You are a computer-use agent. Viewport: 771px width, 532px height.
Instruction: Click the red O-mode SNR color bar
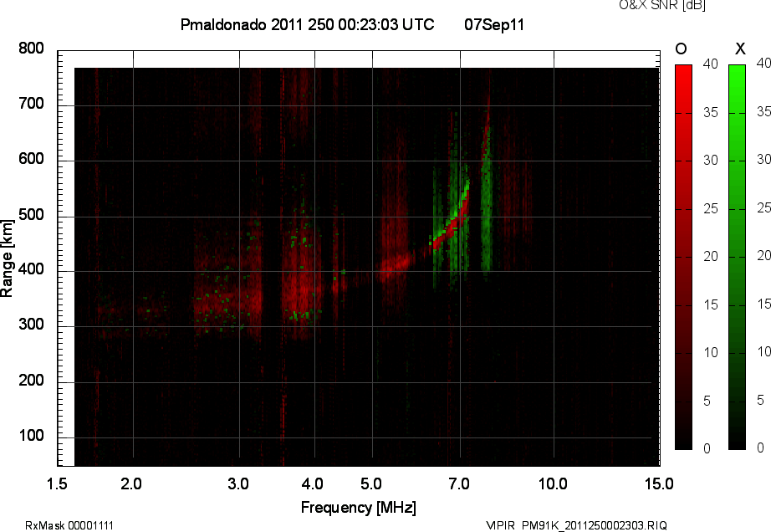[x=683, y=257]
